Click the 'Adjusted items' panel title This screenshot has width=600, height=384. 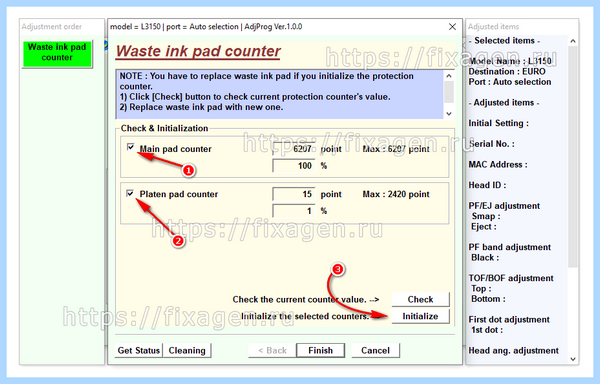pyautogui.click(x=494, y=27)
